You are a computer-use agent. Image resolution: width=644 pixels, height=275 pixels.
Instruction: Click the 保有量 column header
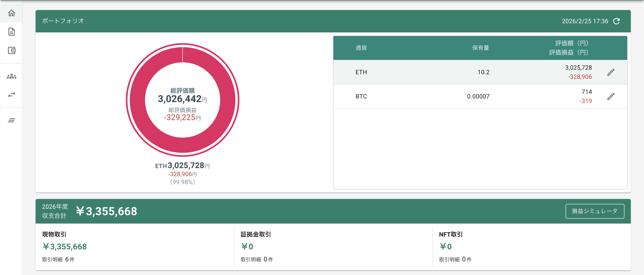coord(480,48)
